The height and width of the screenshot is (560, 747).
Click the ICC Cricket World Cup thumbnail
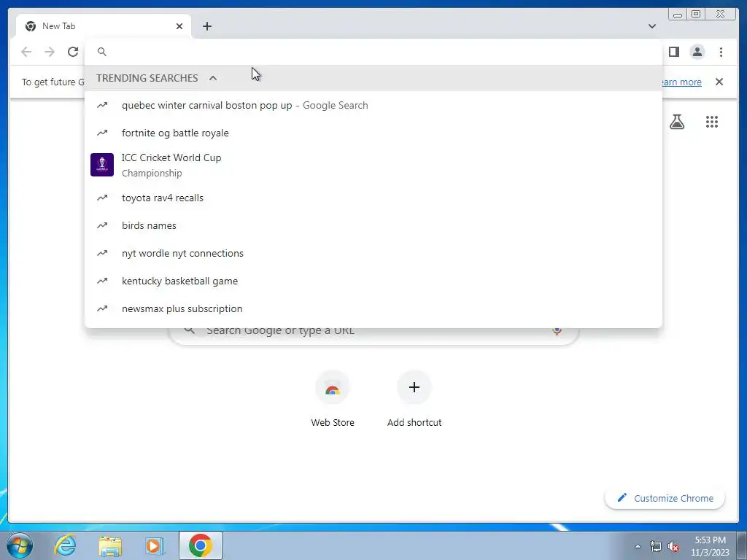coord(102,165)
